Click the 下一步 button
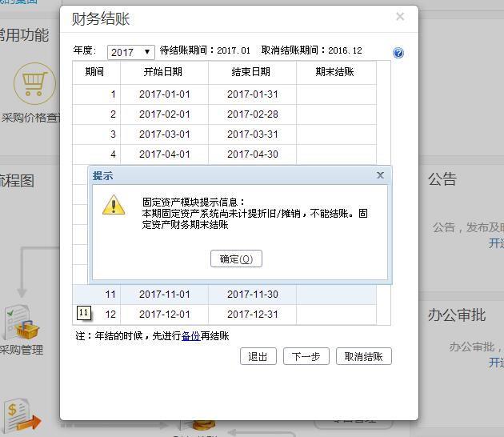The height and width of the screenshot is (437, 504). point(306,356)
